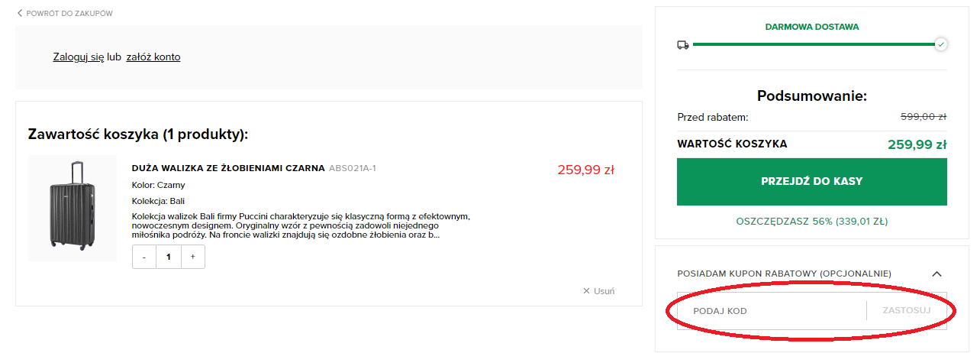Click the POSIADAM KUPON RABATOWY header label
Screen dimensions: 980x353
(x=784, y=274)
